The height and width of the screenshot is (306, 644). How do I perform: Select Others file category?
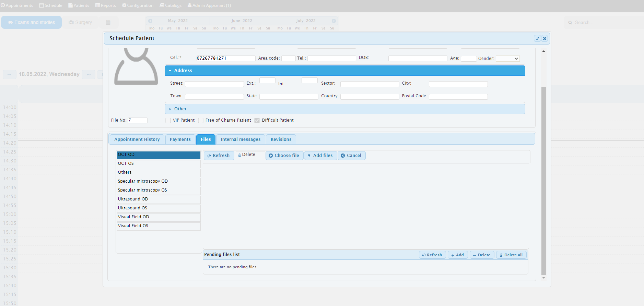click(159, 173)
